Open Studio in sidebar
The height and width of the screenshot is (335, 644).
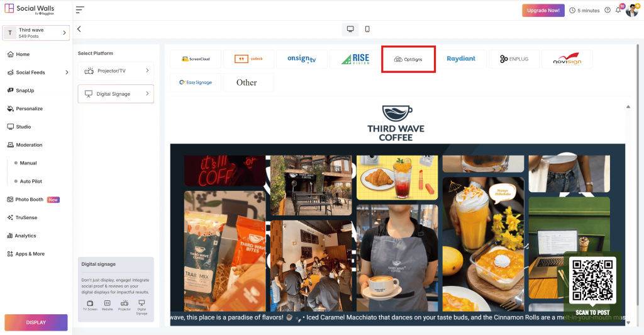click(x=19, y=127)
